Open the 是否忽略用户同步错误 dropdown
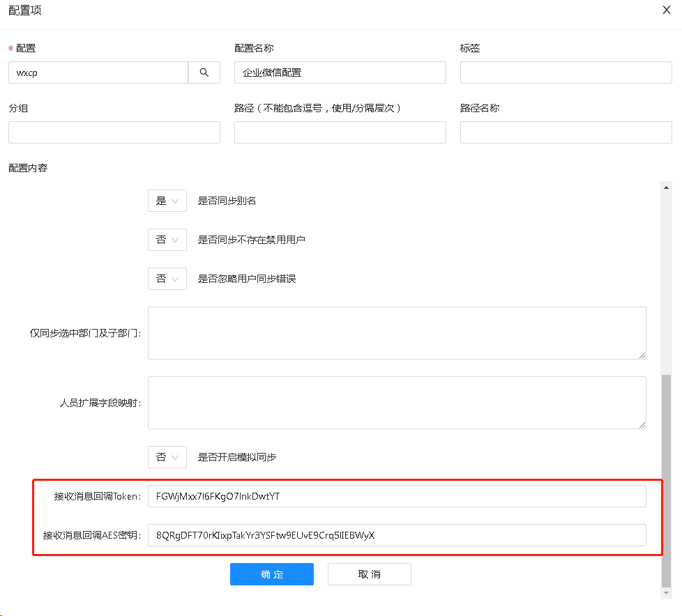682x616 pixels. tap(167, 279)
